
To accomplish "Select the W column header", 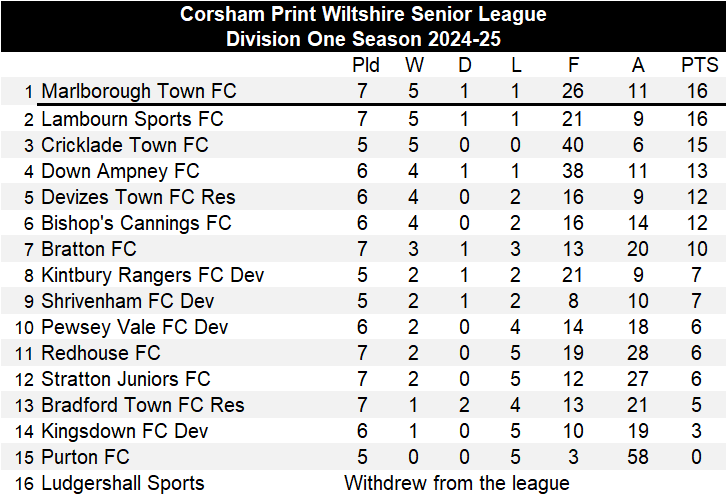I will tap(414, 65).
